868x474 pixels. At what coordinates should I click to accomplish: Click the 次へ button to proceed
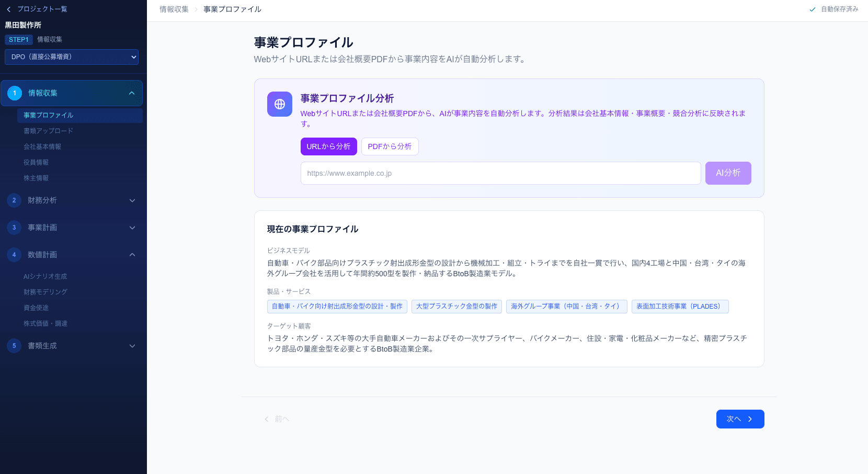coord(740,419)
